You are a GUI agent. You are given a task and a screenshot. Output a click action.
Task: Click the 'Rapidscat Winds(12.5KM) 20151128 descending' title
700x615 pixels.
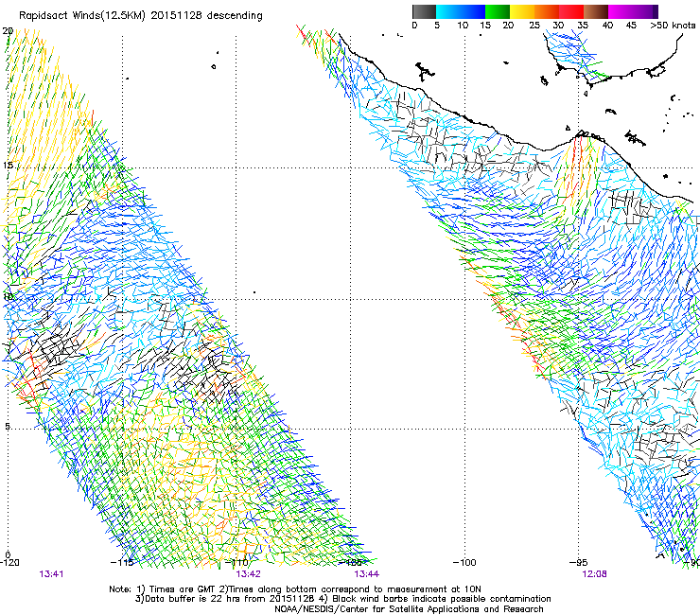pyautogui.click(x=141, y=16)
